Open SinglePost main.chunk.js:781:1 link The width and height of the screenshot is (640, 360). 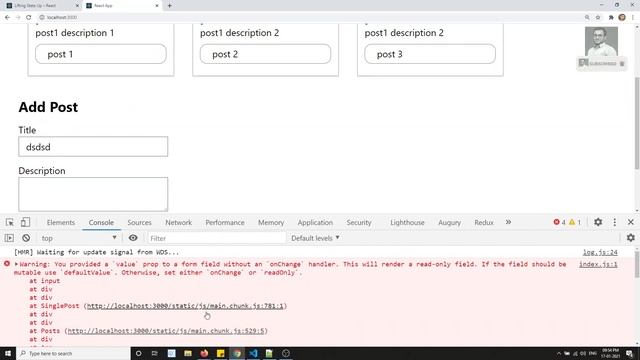(185, 306)
